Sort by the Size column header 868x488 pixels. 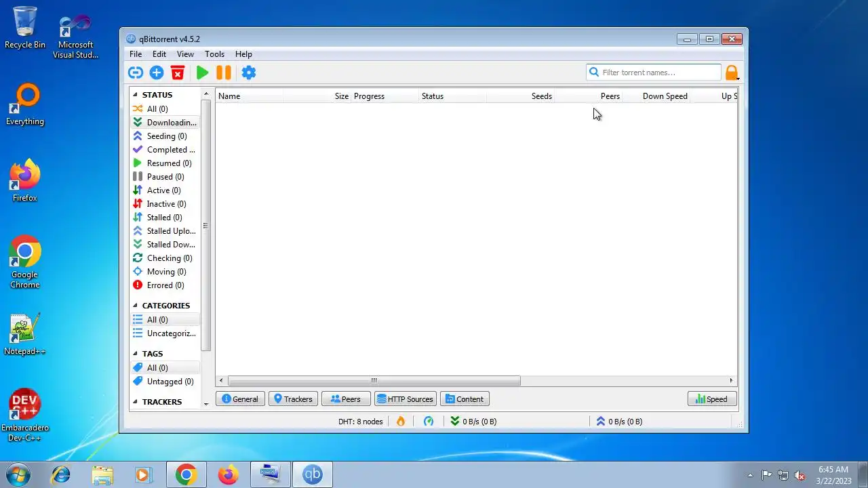coord(317,96)
